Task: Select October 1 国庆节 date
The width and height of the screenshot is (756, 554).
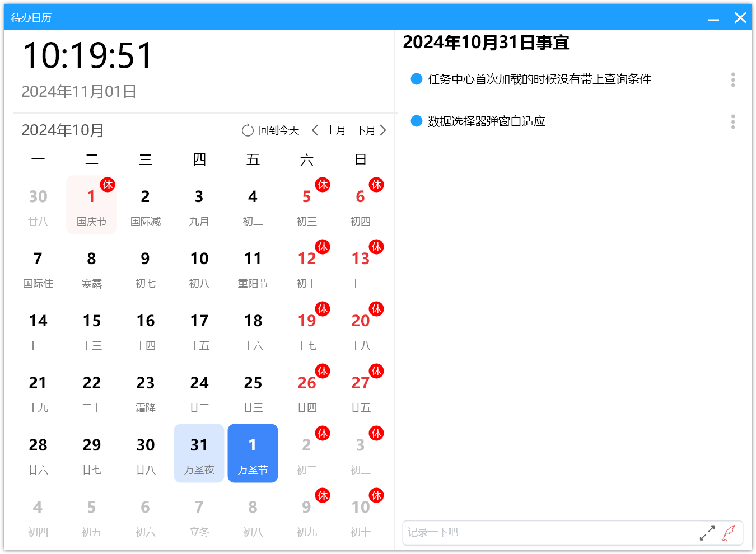Action: click(x=92, y=205)
